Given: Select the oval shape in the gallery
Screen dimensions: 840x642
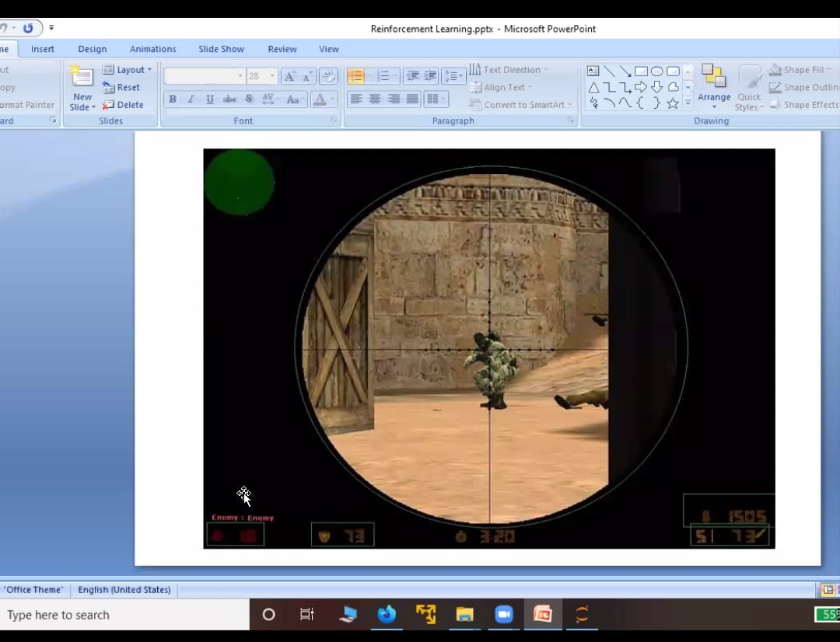Looking at the screenshot, I should 656,72.
